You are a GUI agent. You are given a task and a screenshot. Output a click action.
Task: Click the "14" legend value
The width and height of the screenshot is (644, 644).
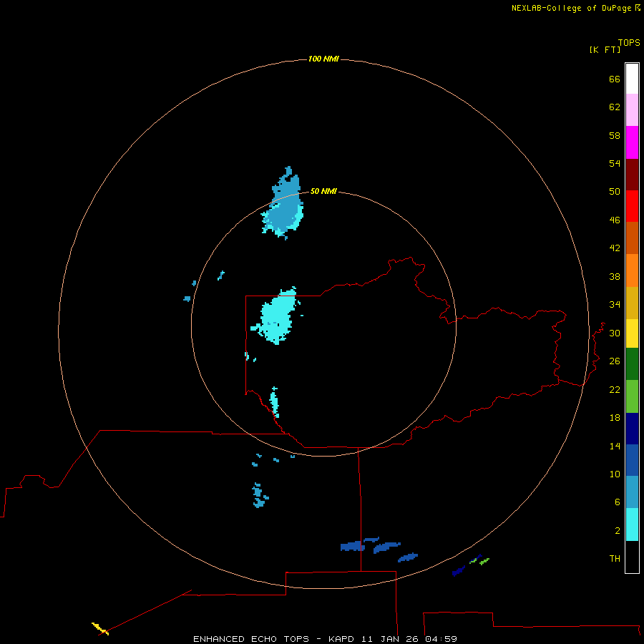(615, 447)
